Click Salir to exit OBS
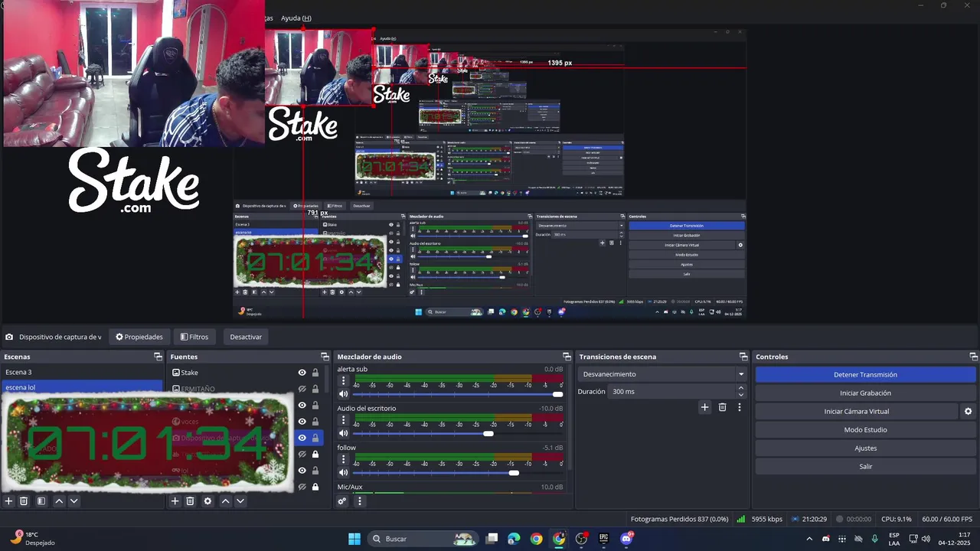The image size is (980, 551). click(865, 466)
